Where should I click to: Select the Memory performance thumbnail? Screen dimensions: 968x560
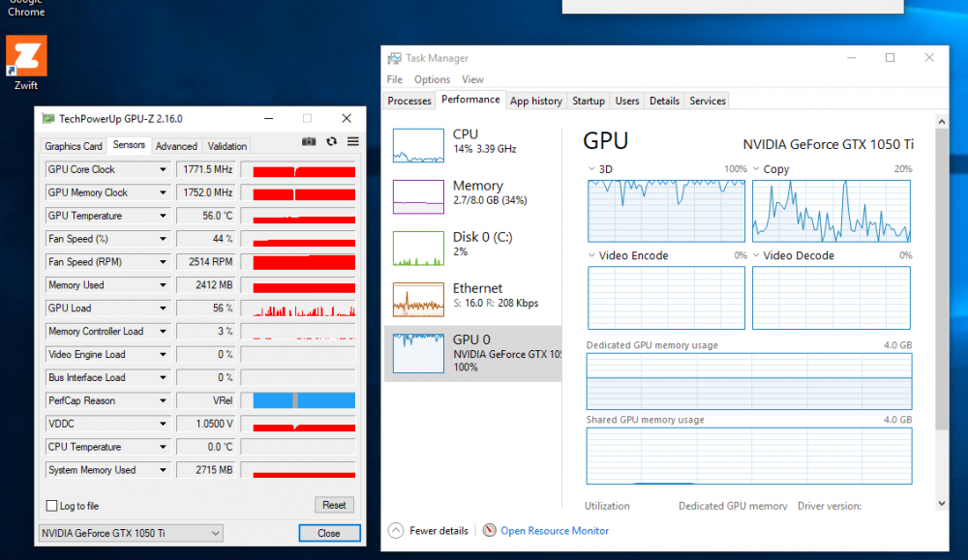pos(418,196)
